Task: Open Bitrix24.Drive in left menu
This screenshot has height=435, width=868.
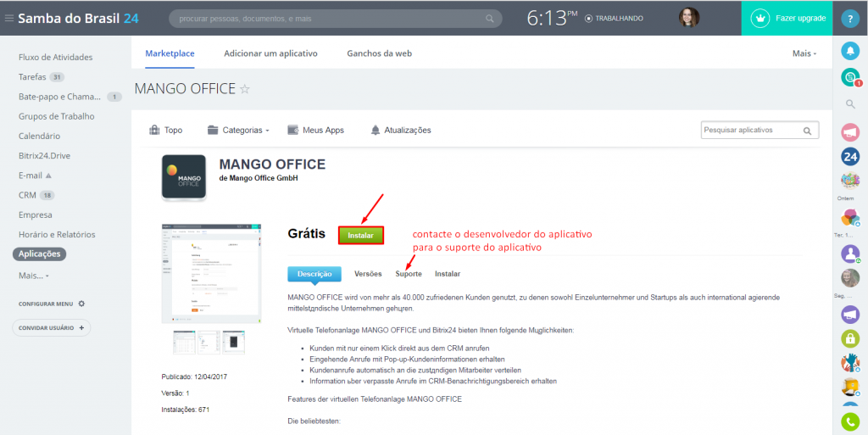Action: pyautogui.click(x=44, y=155)
